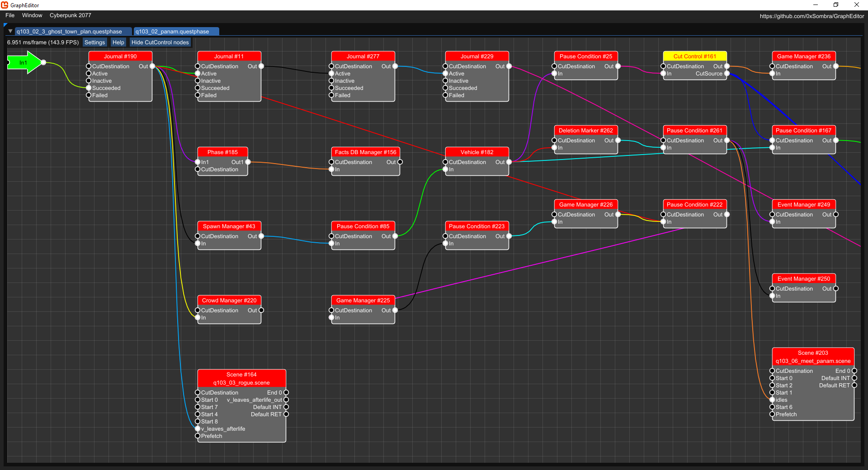Click Spawn Manager #43 In socket
868x470 pixels.
198,244
